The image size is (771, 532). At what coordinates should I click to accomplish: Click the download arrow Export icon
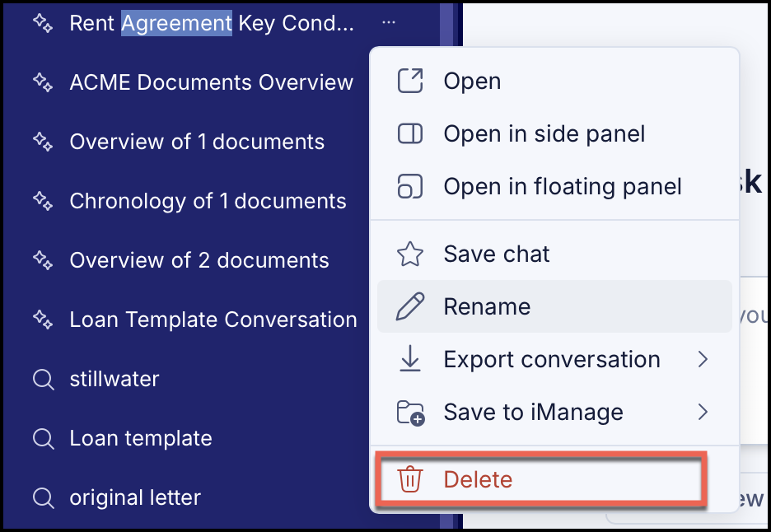click(x=410, y=359)
